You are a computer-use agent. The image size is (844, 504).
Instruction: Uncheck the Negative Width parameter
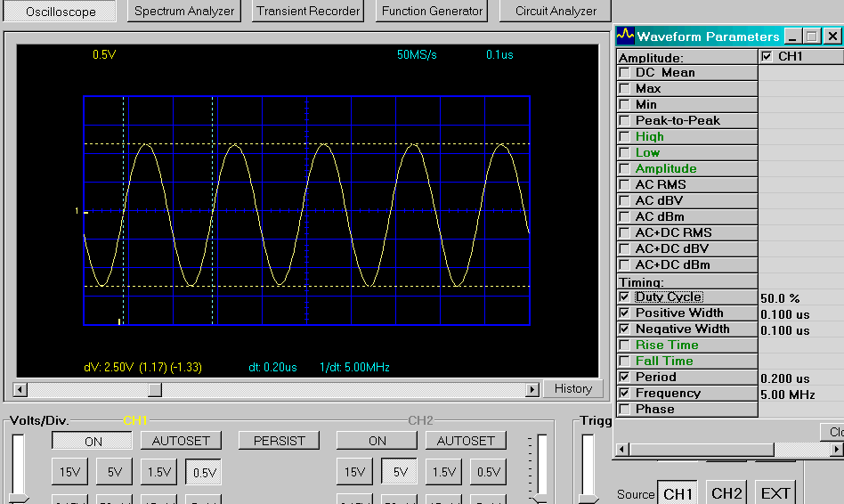click(x=624, y=329)
